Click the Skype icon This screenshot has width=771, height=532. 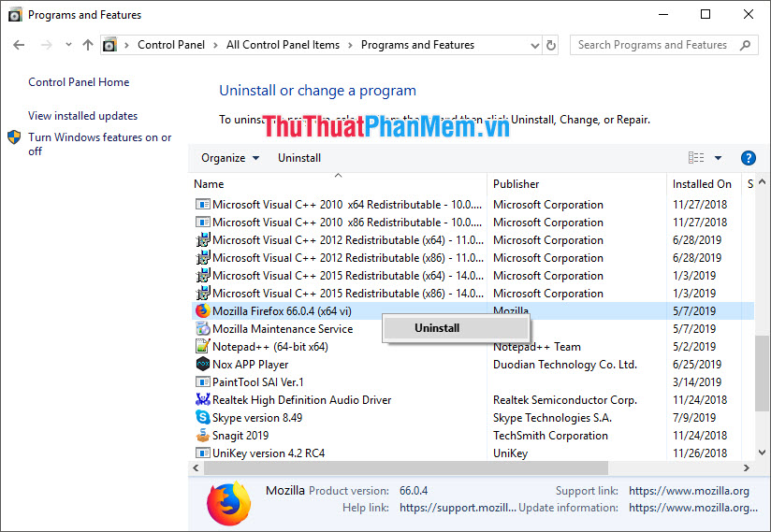tap(203, 417)
